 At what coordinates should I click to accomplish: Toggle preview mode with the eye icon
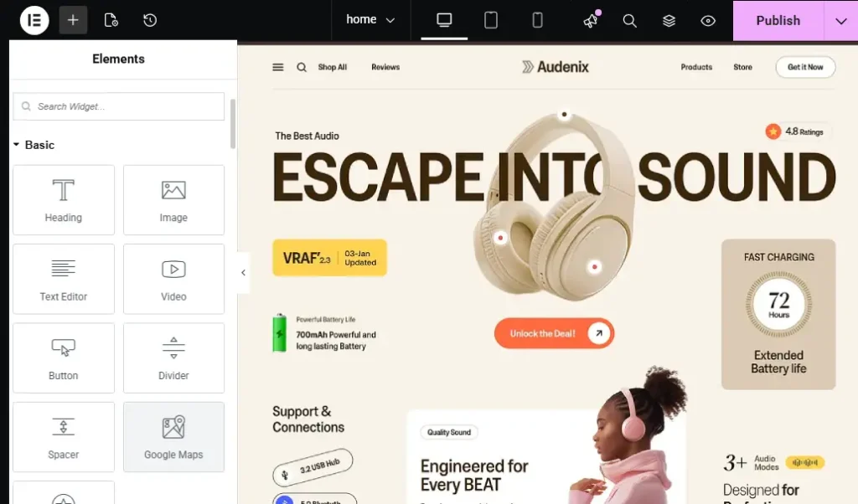point(708,21)
